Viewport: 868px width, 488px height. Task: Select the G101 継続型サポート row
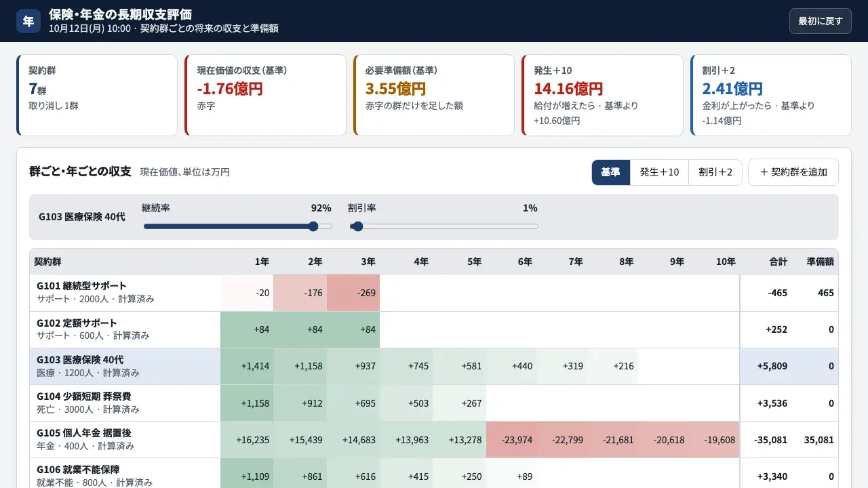click(434, 293)
